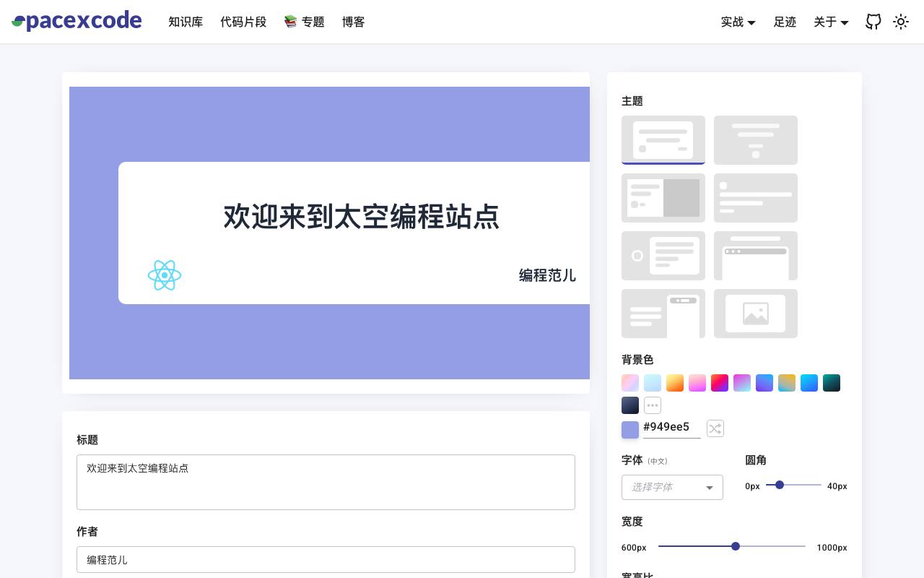Go to 知识库 in the navbar

(186, 22)
